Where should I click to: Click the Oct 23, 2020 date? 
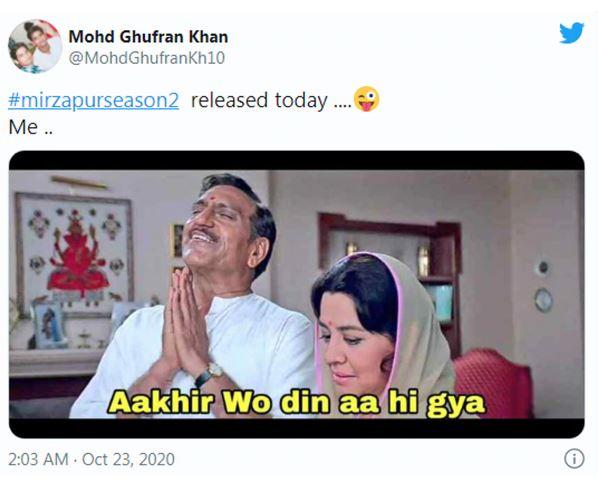128,459
